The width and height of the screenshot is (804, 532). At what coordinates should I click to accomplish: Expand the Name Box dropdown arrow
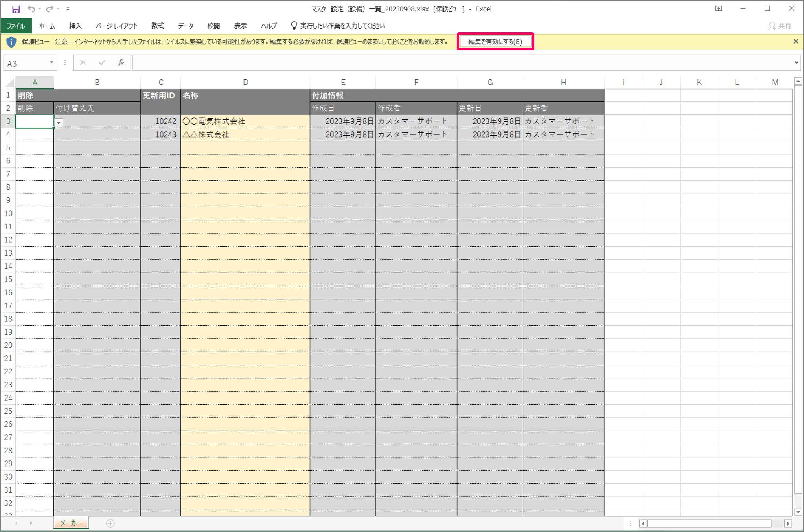pyautogui.click(x=51, y=63)
